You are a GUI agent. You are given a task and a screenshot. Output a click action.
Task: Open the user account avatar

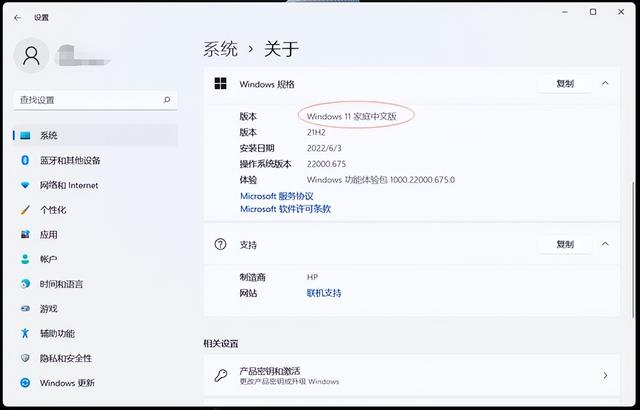(31, 55)
